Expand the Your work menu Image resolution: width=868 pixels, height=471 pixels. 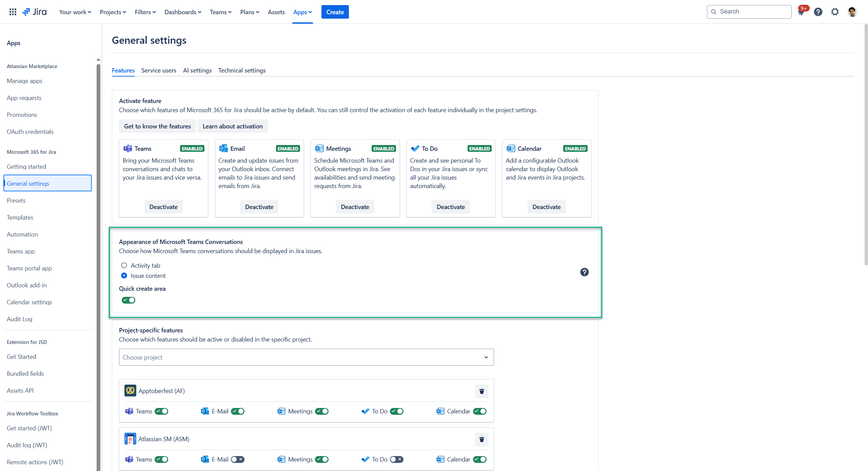(75, 12)
